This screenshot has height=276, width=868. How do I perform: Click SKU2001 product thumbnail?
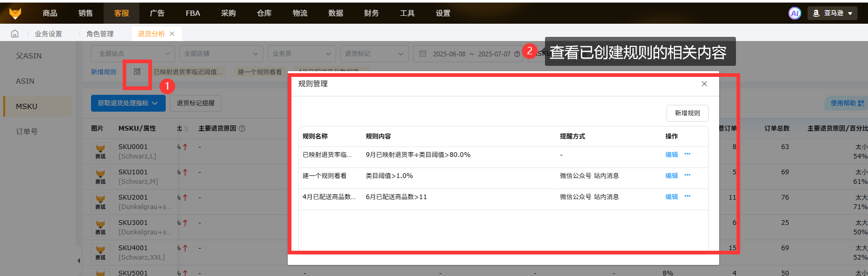100,202
